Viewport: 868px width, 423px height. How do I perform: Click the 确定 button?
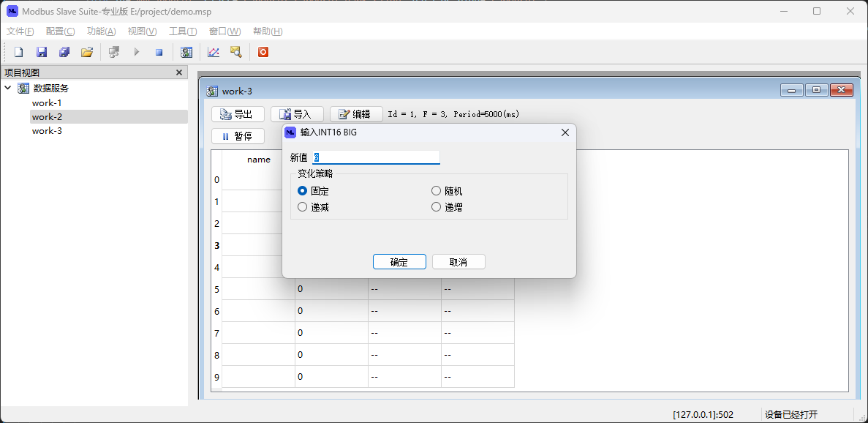pos(399,262)
